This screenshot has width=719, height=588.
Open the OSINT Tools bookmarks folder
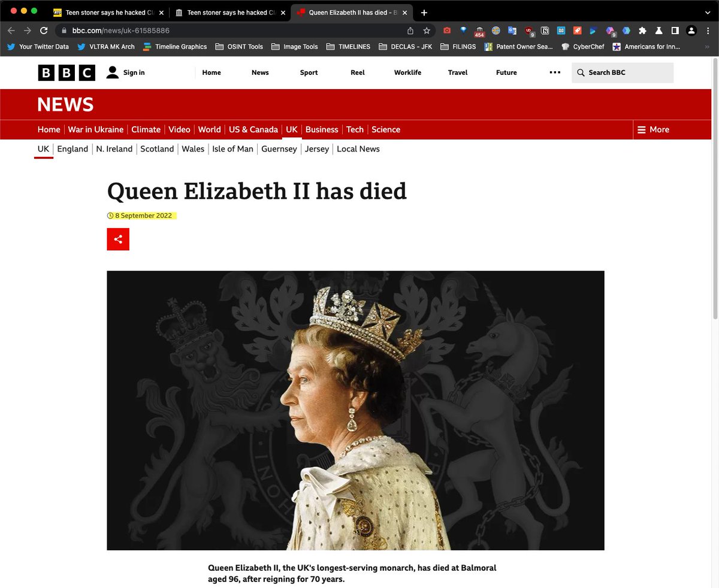pyautogui.click(x=239, y=47)
